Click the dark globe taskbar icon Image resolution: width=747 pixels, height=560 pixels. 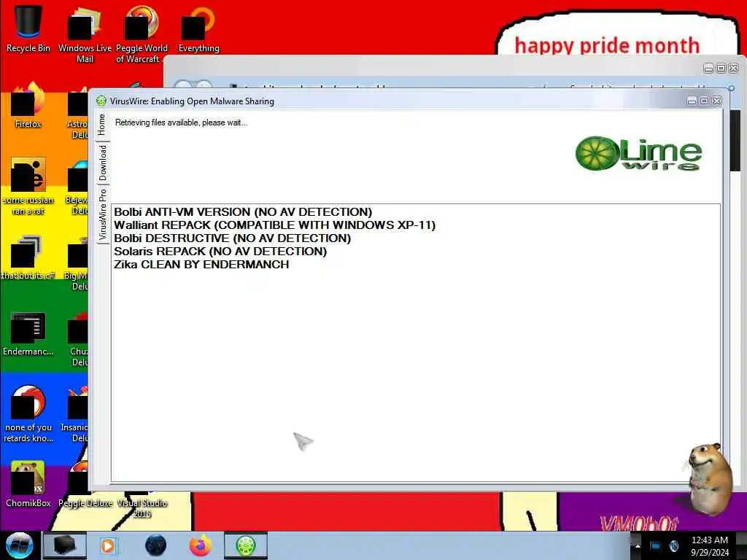pos(155,545)
